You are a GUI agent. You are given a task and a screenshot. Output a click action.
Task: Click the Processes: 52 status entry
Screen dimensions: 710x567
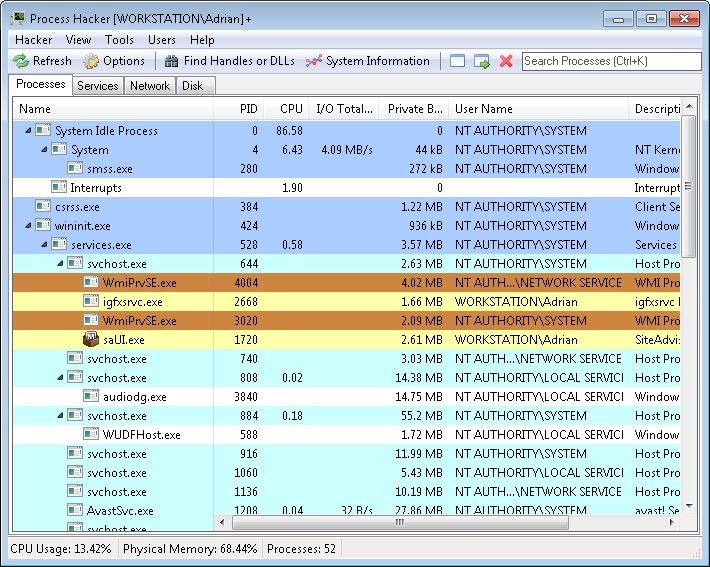(302, 549)
